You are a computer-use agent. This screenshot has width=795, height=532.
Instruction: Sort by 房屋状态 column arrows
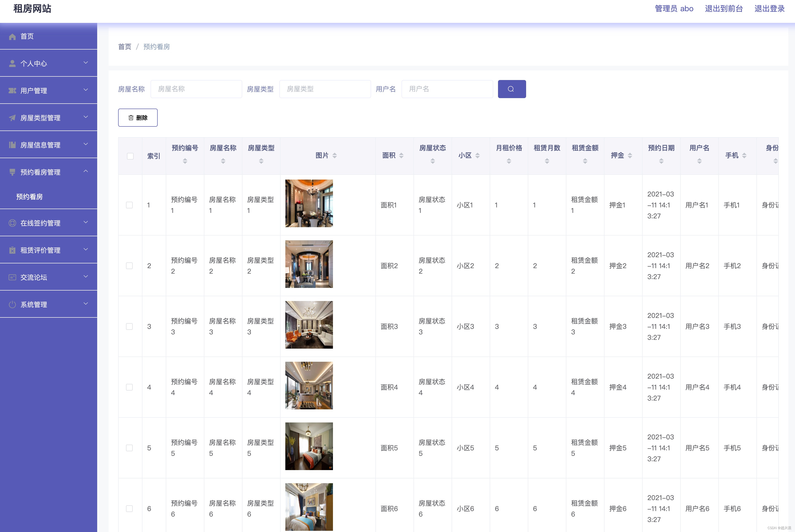(x=433, y=161)
